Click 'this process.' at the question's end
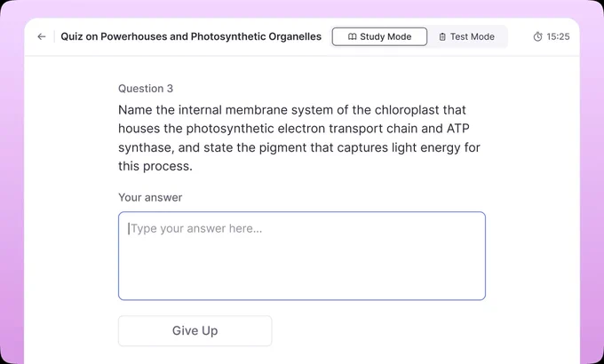This screenshot has width=604, height=364. point(155,166)
